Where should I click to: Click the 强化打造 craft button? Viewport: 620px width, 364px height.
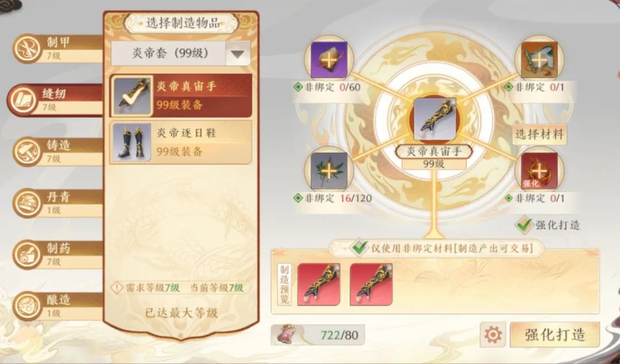coord(555,335)
